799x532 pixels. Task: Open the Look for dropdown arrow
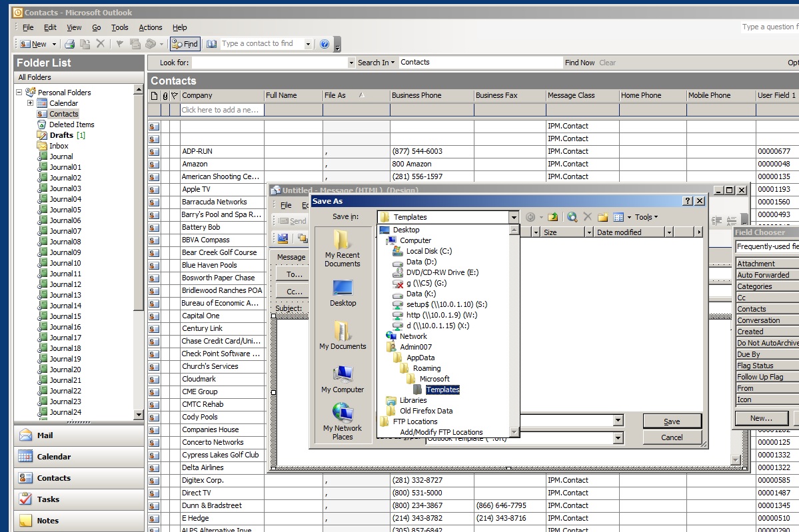[x=351, y=63]
